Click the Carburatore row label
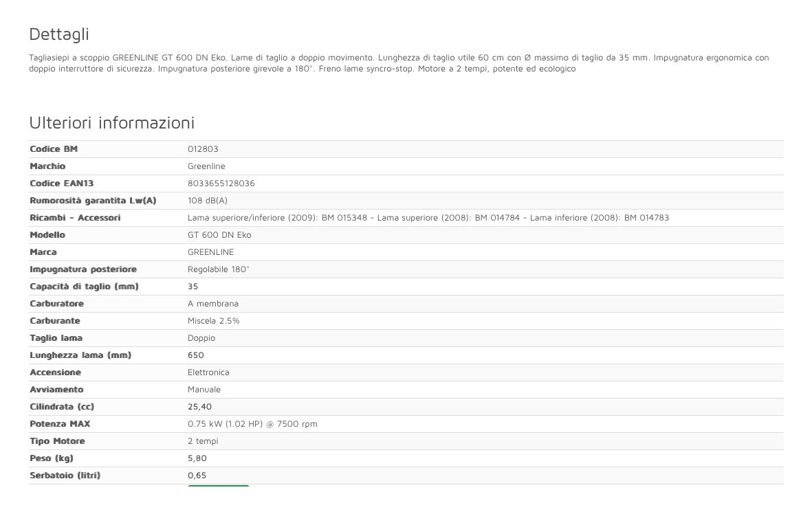This screenshot has width=812, height=514. [x=56, y=304]
